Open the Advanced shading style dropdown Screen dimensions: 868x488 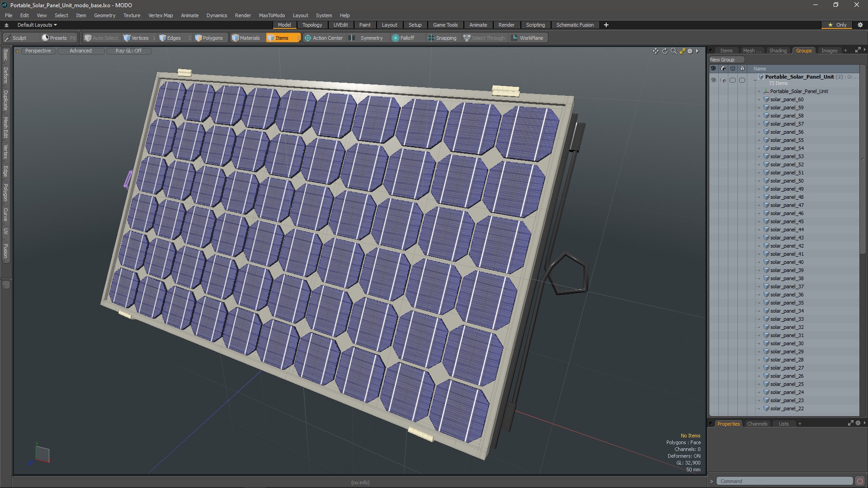(x=80, y=51)
